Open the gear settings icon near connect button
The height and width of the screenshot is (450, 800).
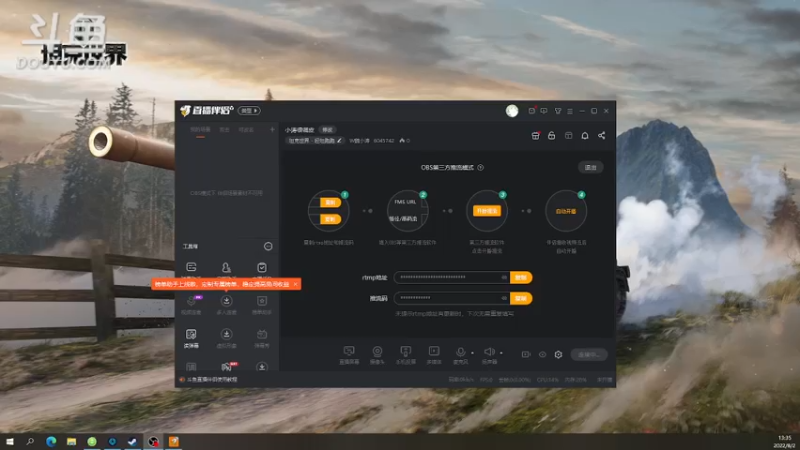coord(559,354)
